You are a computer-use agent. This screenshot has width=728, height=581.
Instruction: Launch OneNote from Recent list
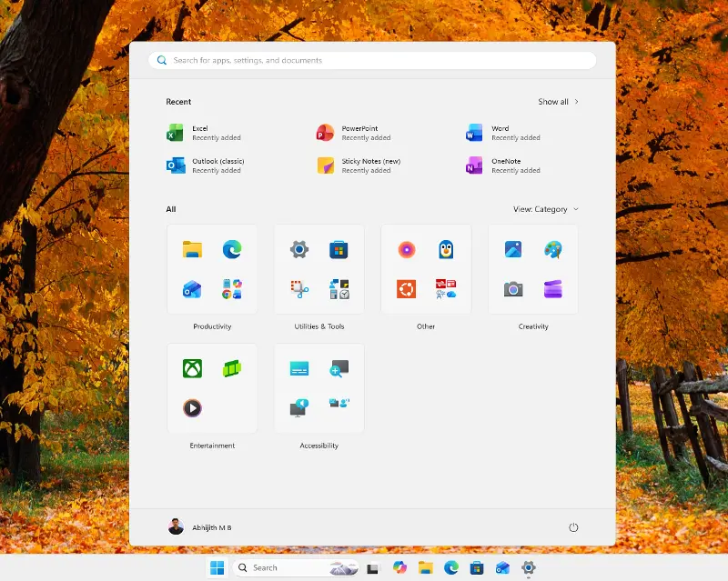point(503,165)
